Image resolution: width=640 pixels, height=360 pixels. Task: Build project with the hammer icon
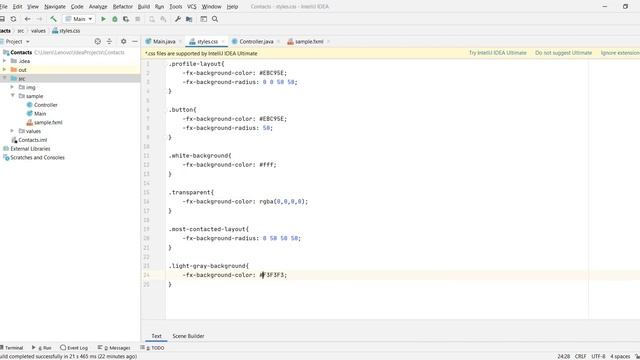pos(53,19)
